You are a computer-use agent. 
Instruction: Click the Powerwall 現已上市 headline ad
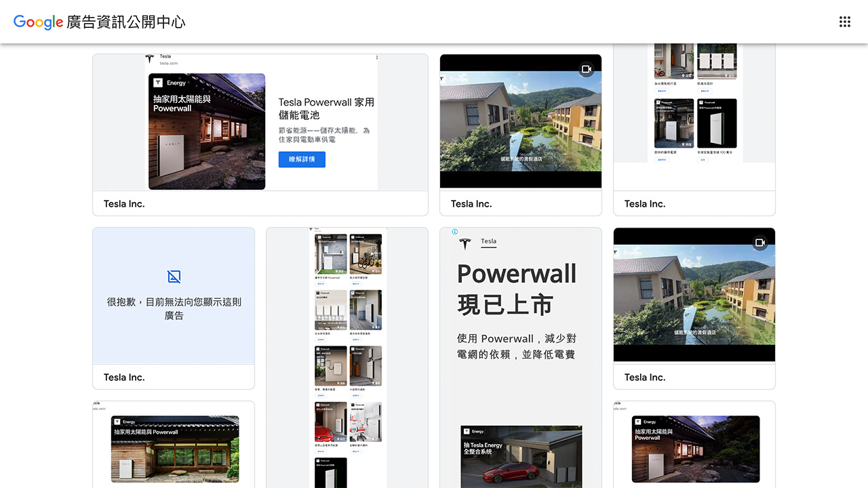point(517,289)
